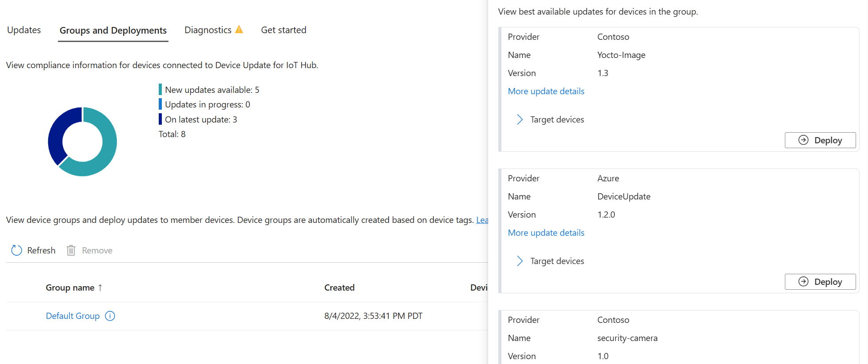Sort by the Created column header

coord(339,287)
